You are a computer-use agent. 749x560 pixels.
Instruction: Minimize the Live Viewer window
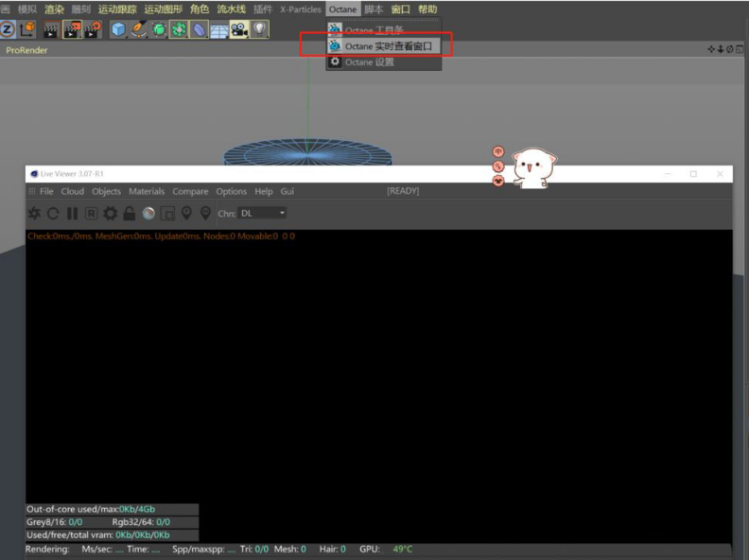coord(668,174)
